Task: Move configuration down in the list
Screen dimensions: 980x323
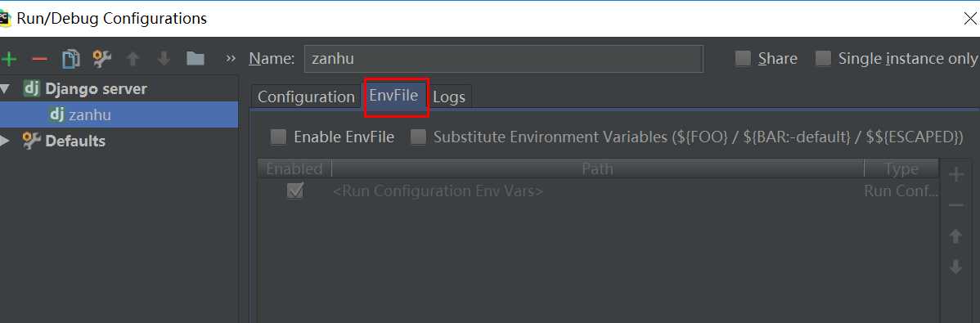Action: point(164,59)
